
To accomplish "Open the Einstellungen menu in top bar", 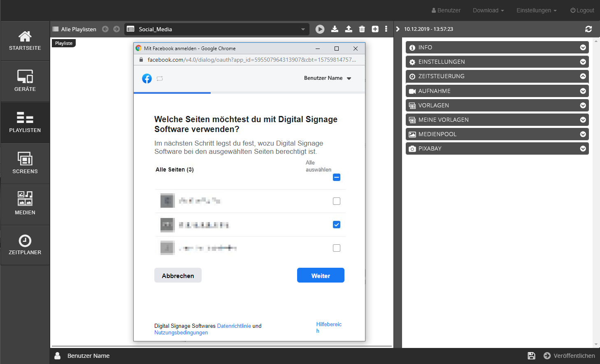I will tap(536, 10).
